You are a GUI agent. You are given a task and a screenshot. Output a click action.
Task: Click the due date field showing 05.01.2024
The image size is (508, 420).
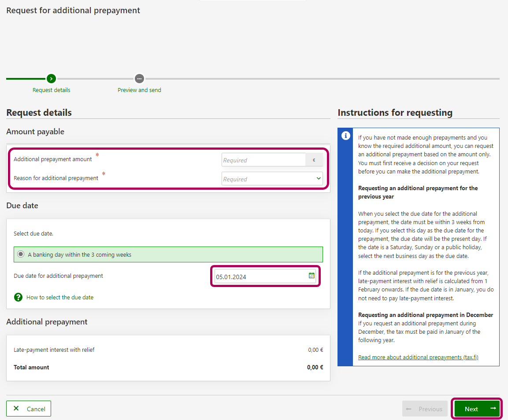coord(260,276)
